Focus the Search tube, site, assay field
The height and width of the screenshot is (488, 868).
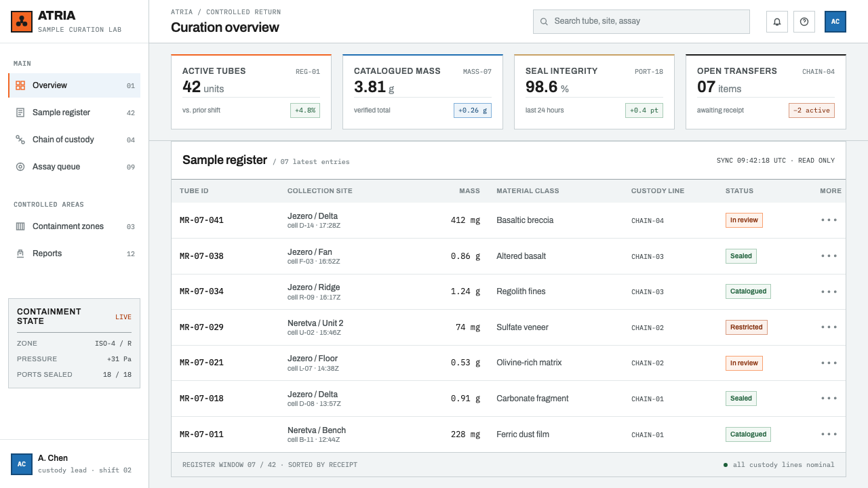pos(642,22)
